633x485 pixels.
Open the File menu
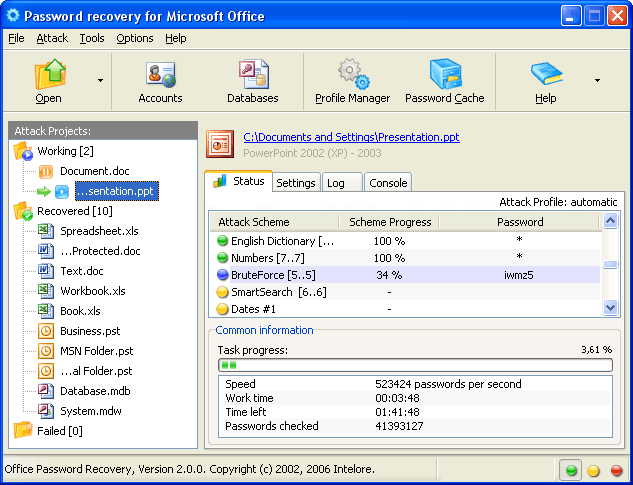[x=16, y=38]
